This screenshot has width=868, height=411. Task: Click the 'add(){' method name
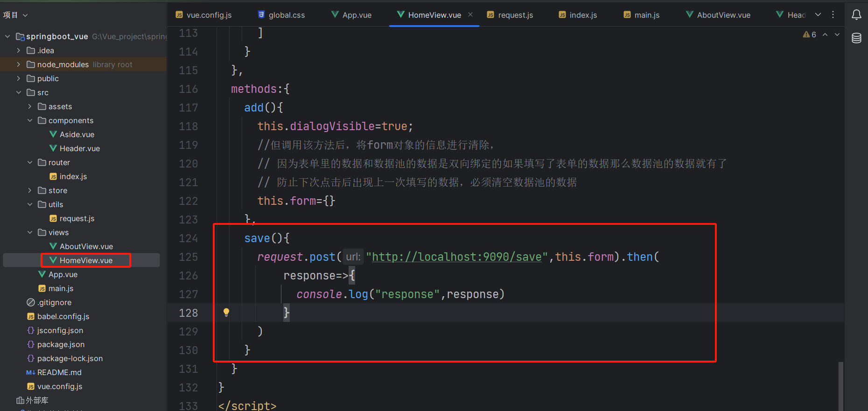coord(264,108)
